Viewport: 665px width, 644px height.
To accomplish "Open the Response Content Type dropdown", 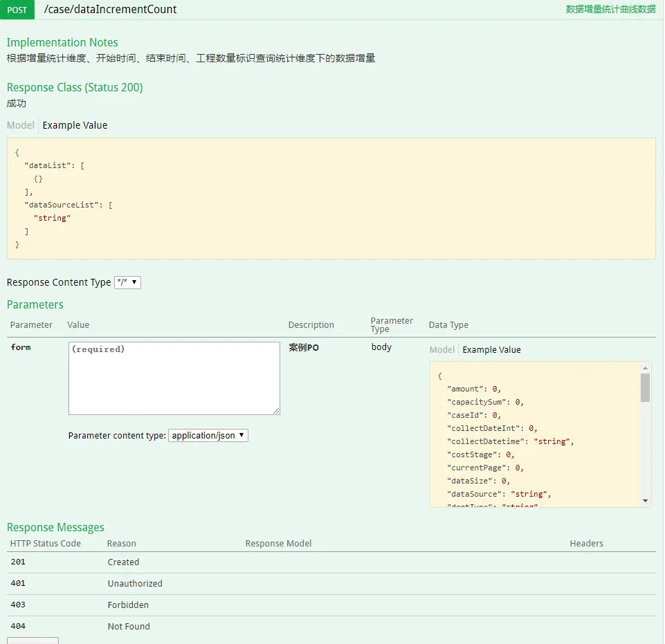I will [x=127, y=282].
